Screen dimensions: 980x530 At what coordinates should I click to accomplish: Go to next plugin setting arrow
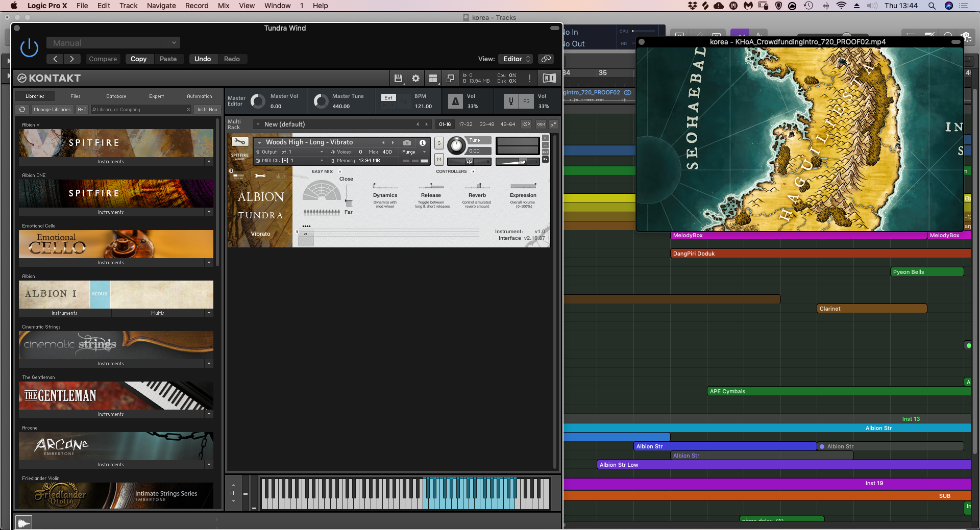point(72,59)
